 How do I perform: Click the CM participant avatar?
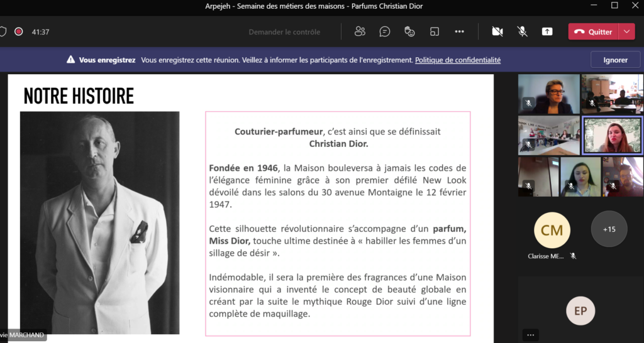552,230
